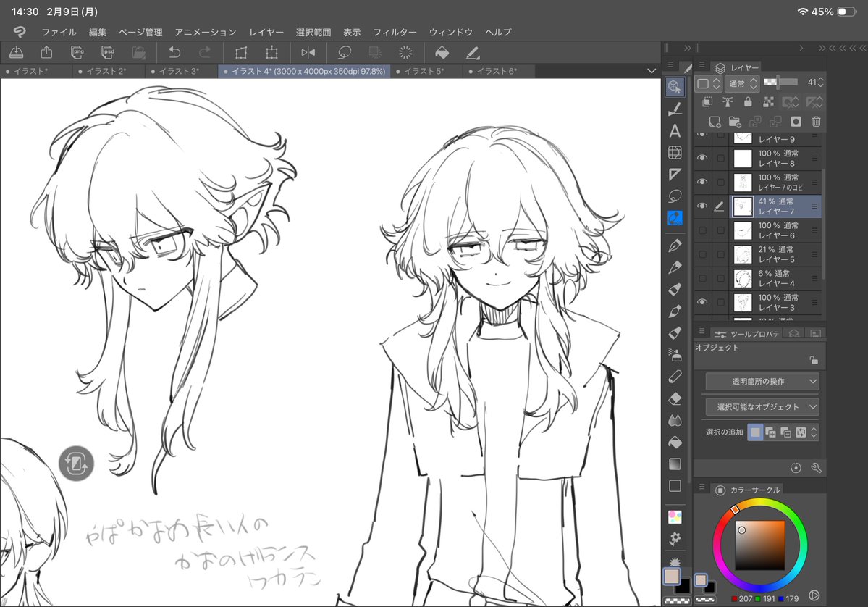Click the hue ring in the color circle
The height and width of the screenshot is (607, 868).
click(x=734, y=509)
